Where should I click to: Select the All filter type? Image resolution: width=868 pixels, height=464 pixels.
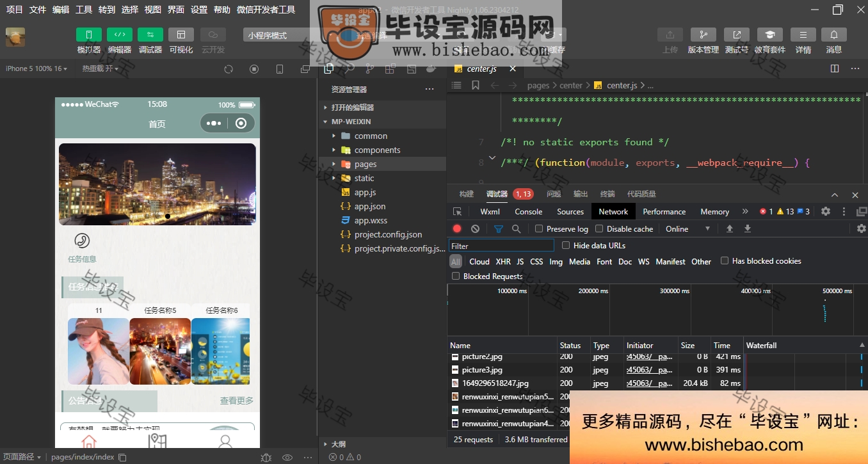[455, 262]
